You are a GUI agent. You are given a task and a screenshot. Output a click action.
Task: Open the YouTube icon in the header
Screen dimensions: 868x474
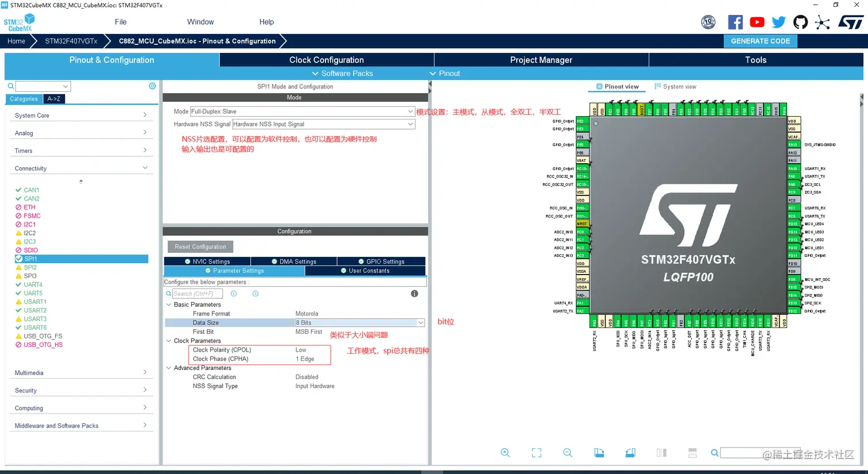(x=757, y=22)
